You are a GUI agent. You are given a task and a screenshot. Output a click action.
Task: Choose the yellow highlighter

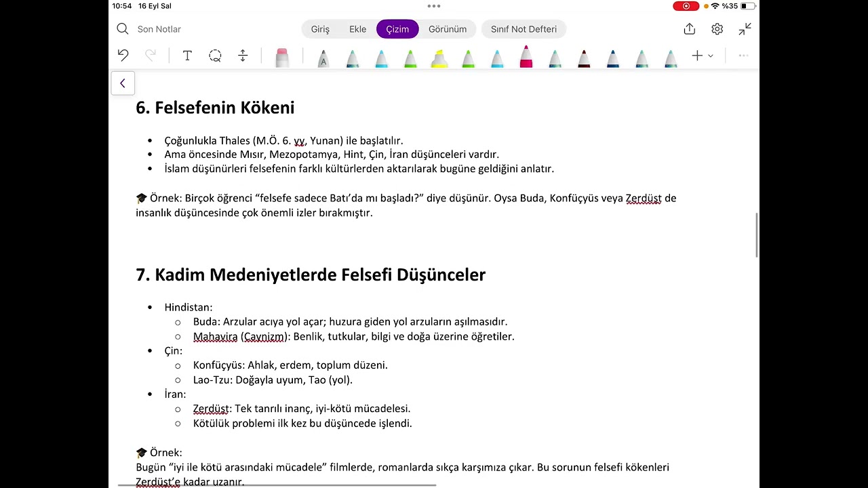[439, 58]
